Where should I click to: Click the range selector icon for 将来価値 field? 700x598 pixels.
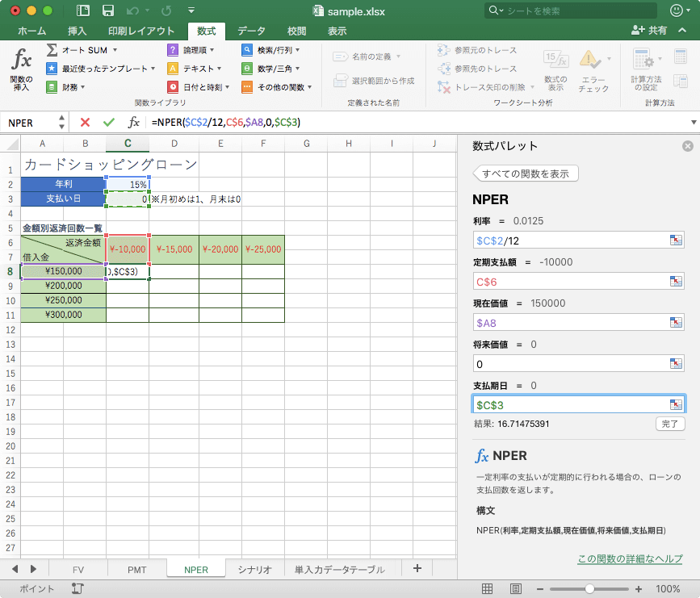[x=676, y=364]
